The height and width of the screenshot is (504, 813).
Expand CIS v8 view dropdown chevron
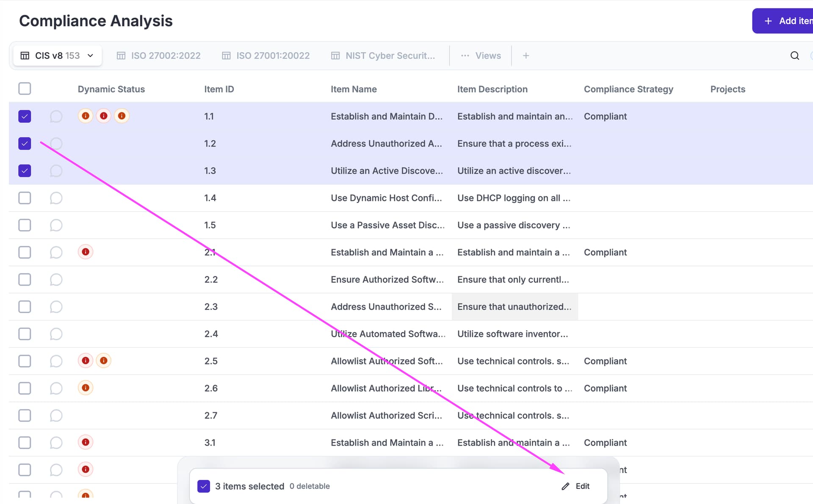pyautogui.click(x=90, y=55)
